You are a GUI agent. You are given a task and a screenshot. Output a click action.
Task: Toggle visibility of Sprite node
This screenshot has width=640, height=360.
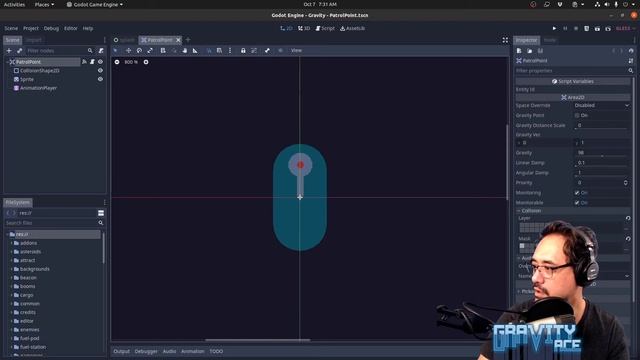tap(100, 79)
